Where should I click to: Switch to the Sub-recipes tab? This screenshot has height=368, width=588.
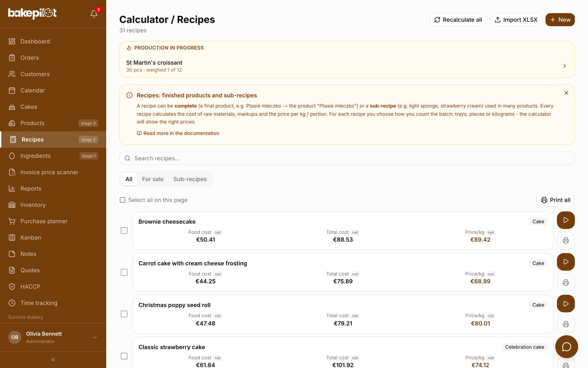tap(190, 179)
